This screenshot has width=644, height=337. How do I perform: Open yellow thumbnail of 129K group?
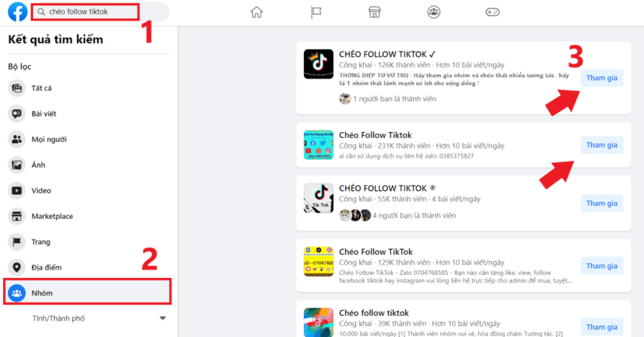[319, 261]
